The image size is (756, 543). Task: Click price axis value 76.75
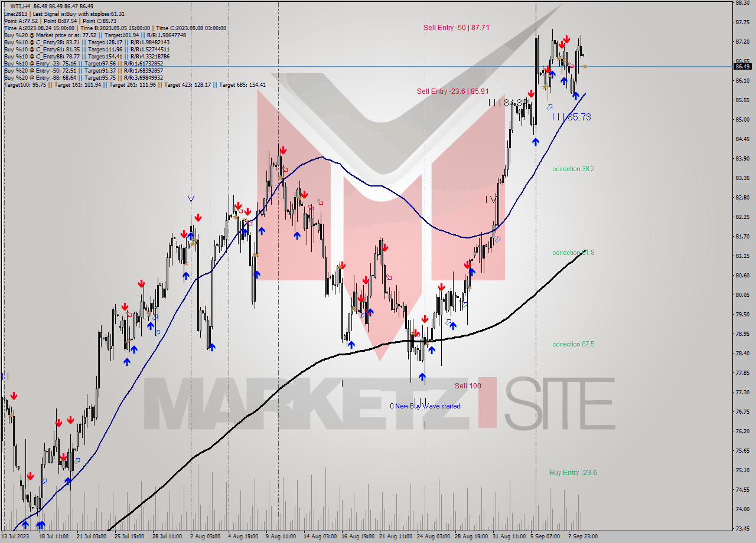[742, 412]
